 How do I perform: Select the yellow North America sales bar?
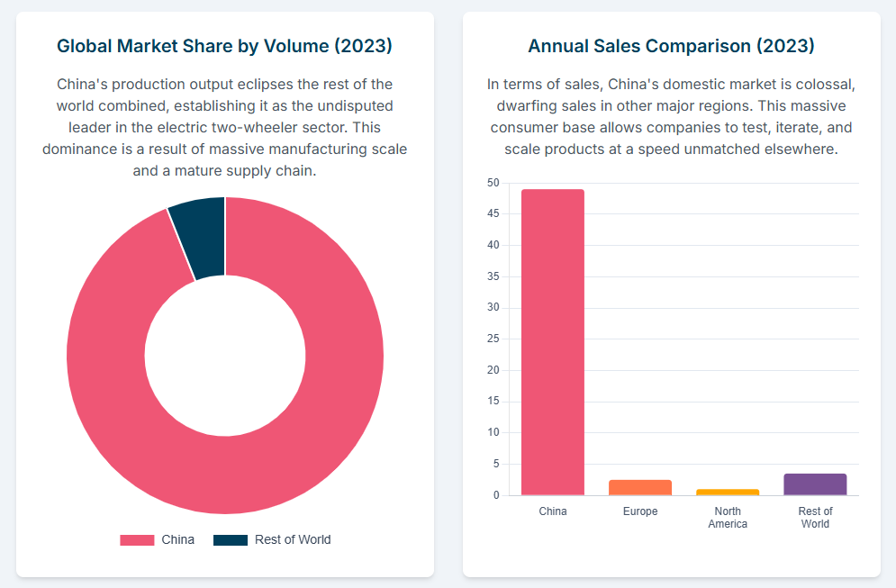click(x=728, y=492)
